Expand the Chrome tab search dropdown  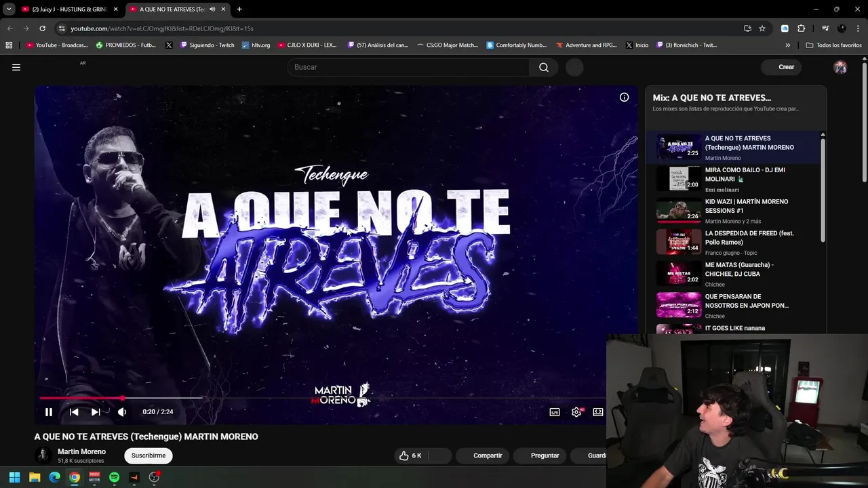pos(9,9)
